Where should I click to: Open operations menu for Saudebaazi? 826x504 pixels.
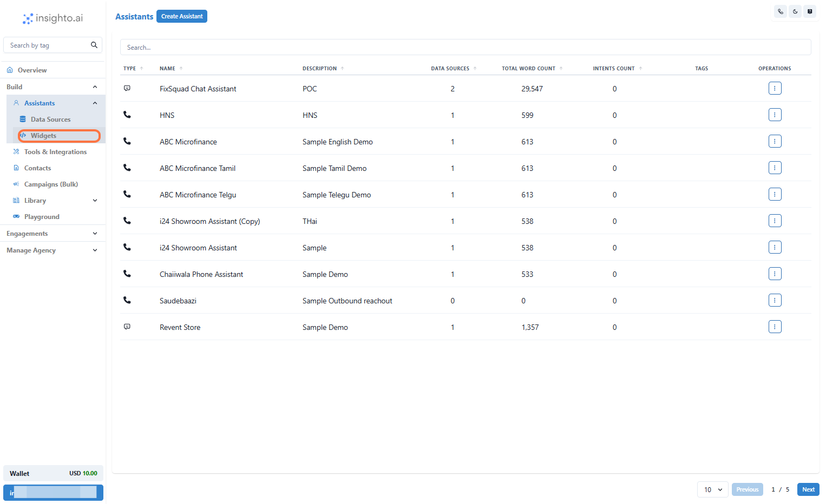[775, 300]
